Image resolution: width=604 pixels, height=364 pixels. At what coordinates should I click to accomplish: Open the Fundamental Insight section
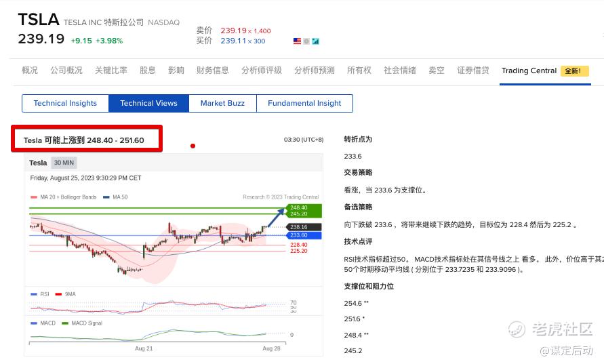pyautogui.click(x=304, y=103)
